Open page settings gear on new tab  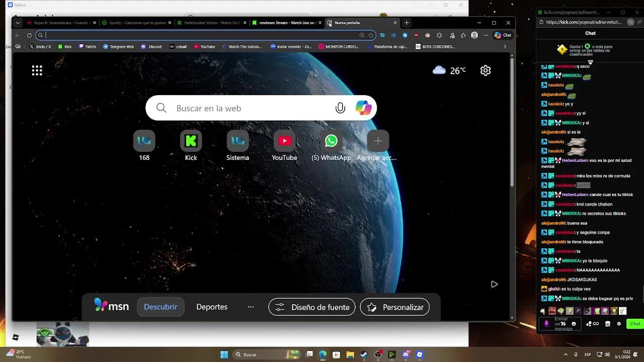486,70
